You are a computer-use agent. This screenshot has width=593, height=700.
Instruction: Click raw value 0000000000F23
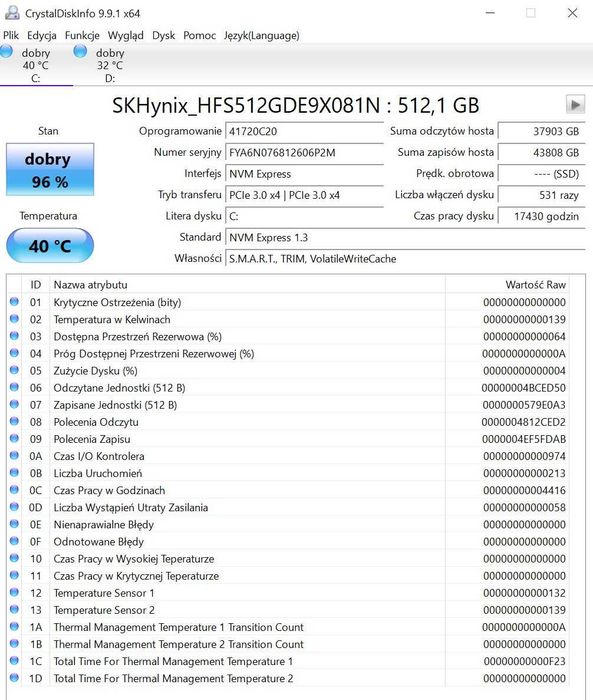click(524, 661)
